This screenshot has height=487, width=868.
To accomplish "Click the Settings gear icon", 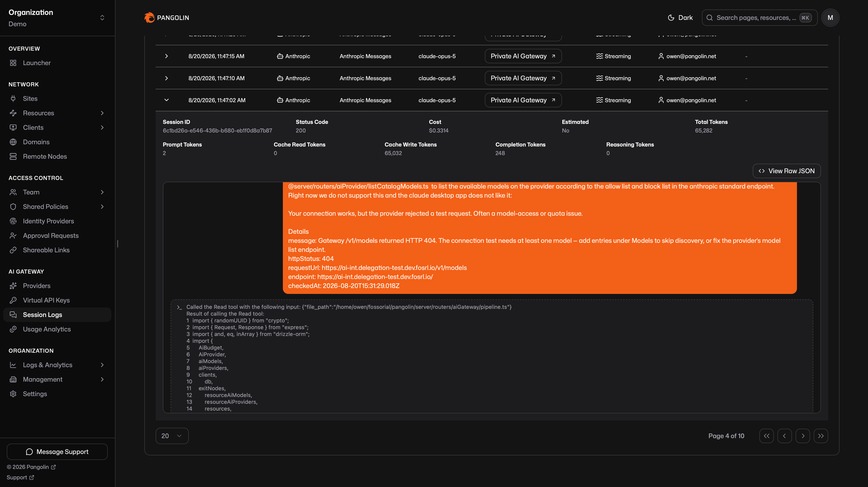I will pyautogui.click(x=13, y=394).
